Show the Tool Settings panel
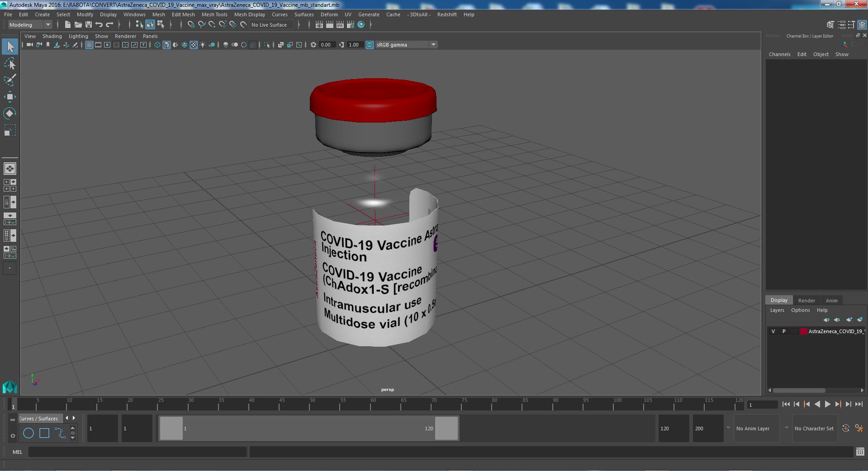868x471 pixels. [x=852, y=25]
